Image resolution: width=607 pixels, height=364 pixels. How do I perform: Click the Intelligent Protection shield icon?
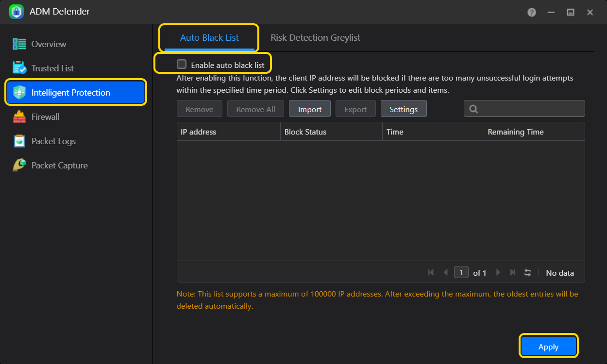[19, 93]
